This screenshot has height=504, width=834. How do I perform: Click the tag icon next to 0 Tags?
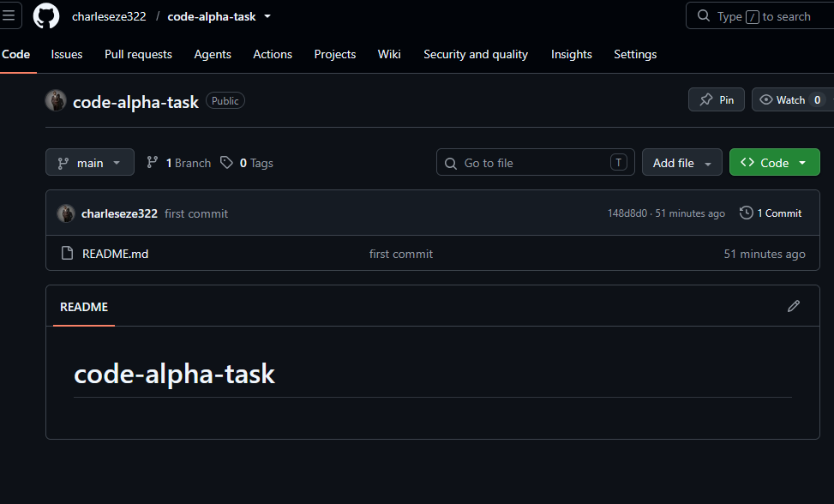point(226,162)
